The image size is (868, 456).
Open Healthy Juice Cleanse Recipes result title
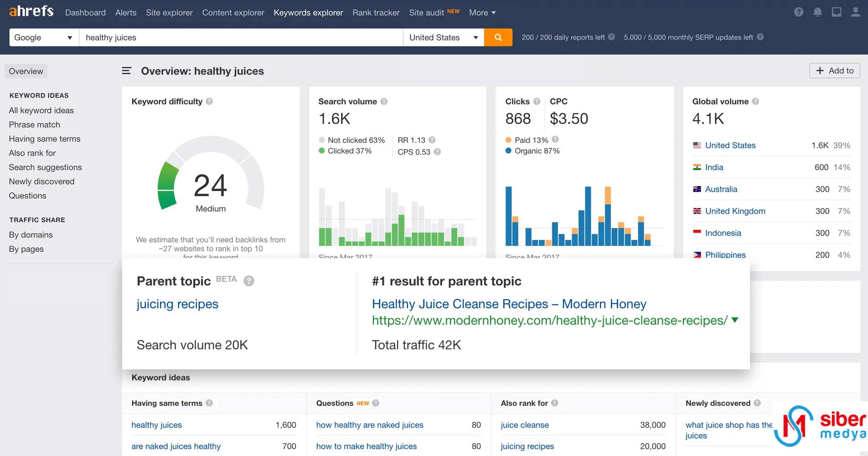[x=509, y=304]
